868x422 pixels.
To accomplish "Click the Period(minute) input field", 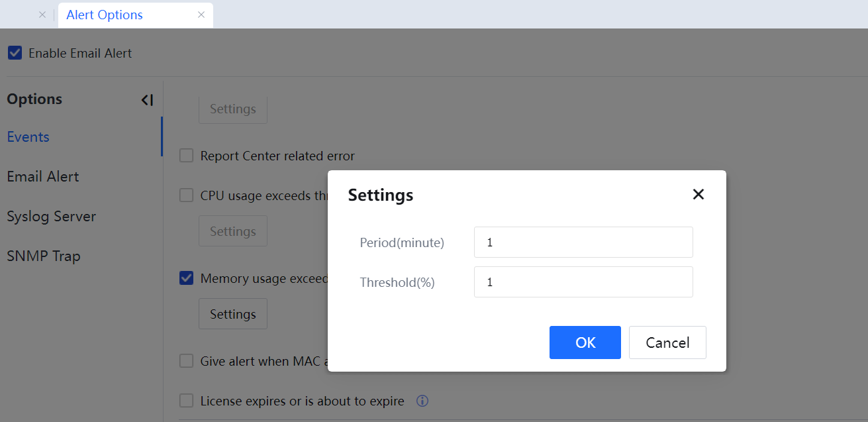I will pyautogui.click(x=583, y=242).
